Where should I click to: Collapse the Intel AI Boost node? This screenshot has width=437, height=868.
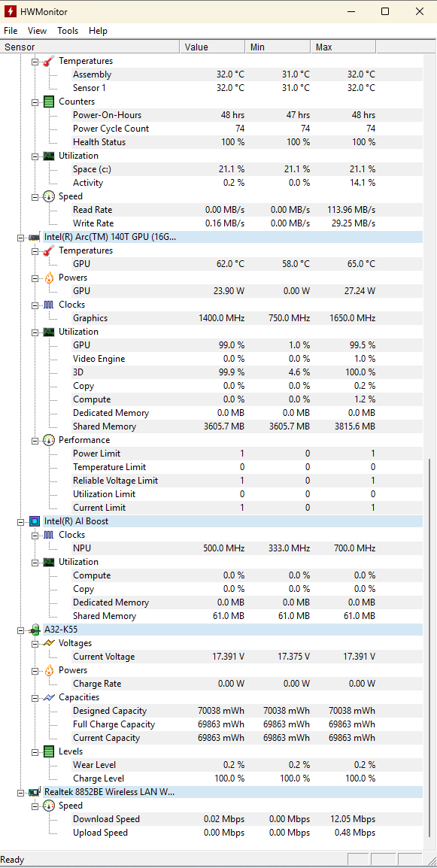tap(20, 521)
